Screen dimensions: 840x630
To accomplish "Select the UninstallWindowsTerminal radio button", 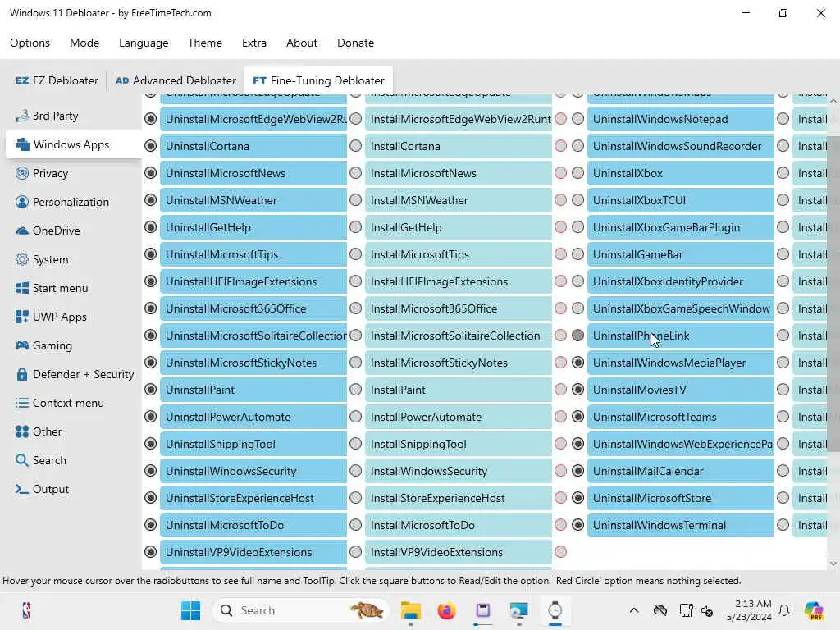I will [x=578, y=525].
